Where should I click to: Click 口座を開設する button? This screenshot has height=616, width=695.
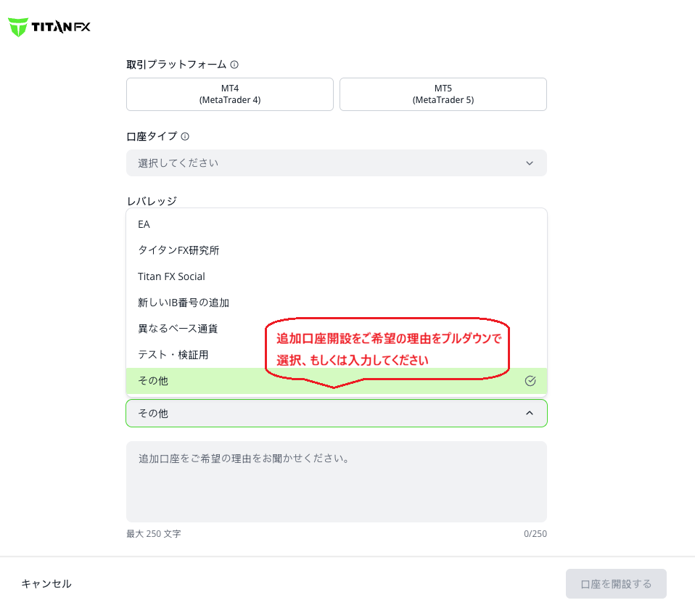point(616,583)
